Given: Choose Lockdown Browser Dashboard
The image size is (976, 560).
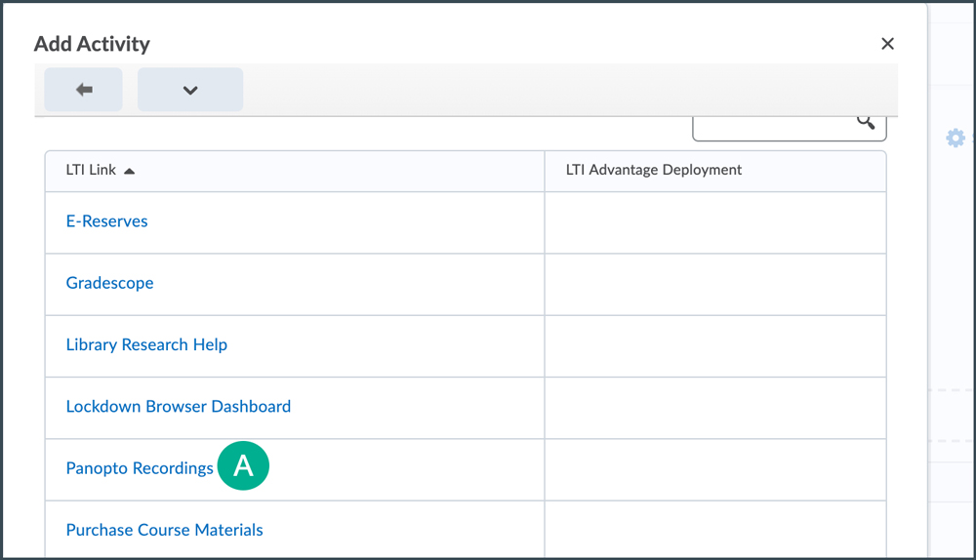Looking at the screenshot, I should pyautogui.click(x=178, y=406).
